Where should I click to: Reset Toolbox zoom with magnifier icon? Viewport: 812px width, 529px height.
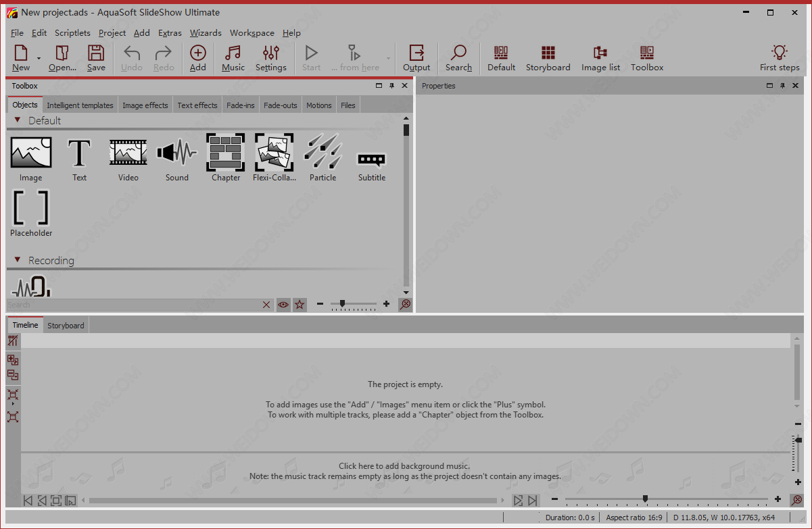coord(405,305)
